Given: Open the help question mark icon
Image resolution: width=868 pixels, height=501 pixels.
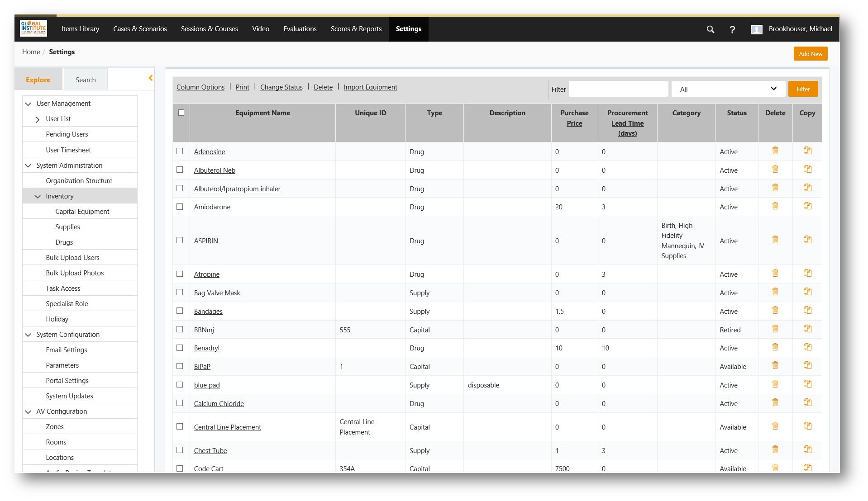Looking at the screenshot, I should [732, 29].
